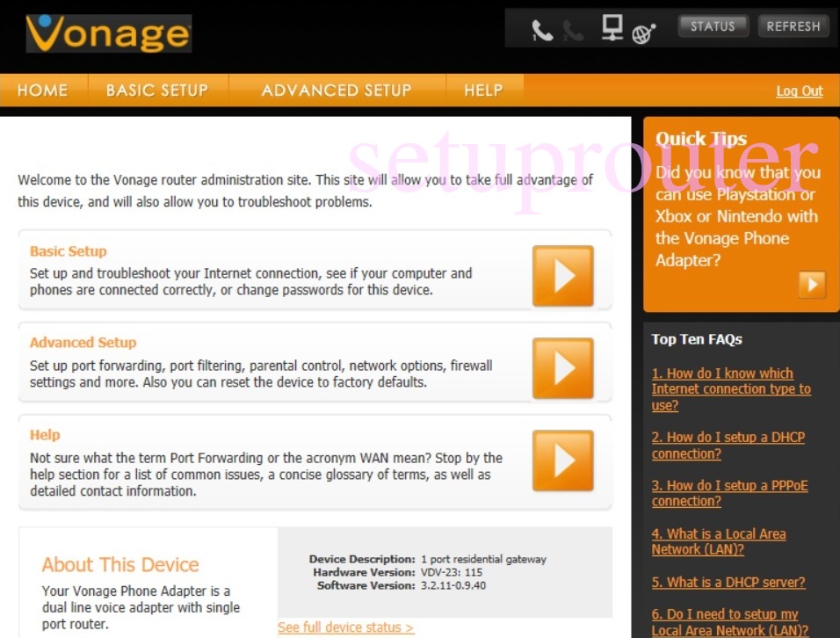Switch to the HELP tab
The height and width of the screenshot is (638, 840).
[x=482, y=89]
